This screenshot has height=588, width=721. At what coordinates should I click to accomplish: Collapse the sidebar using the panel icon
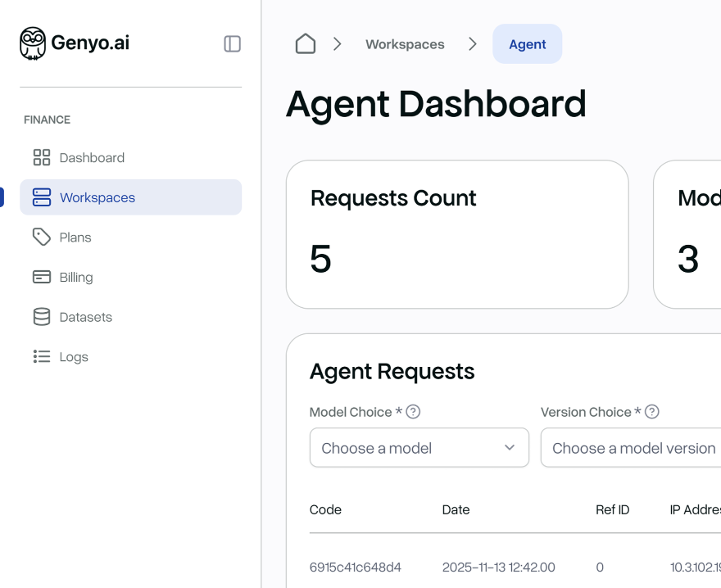tap(233, 43)
